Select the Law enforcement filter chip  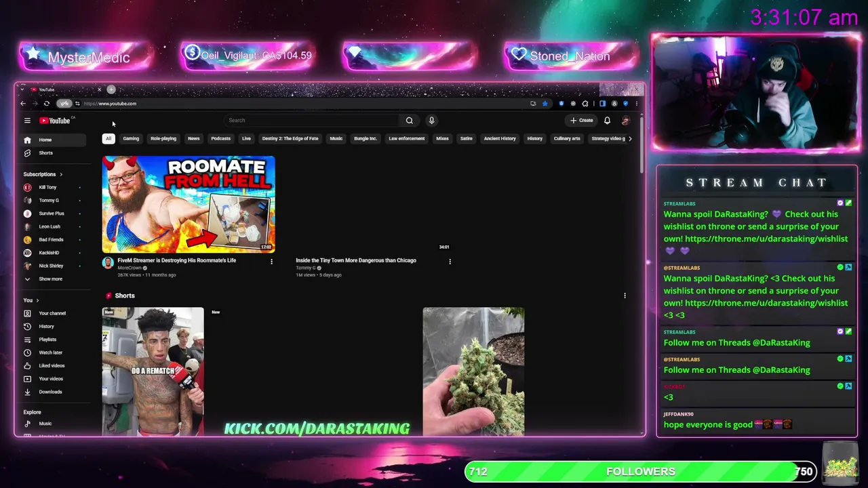(x=407, y=139)
